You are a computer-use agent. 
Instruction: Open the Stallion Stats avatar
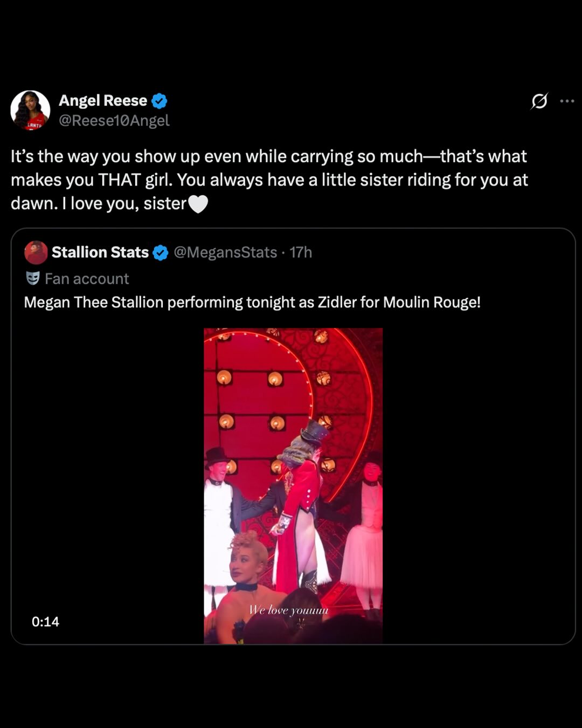tap(36, 252)
